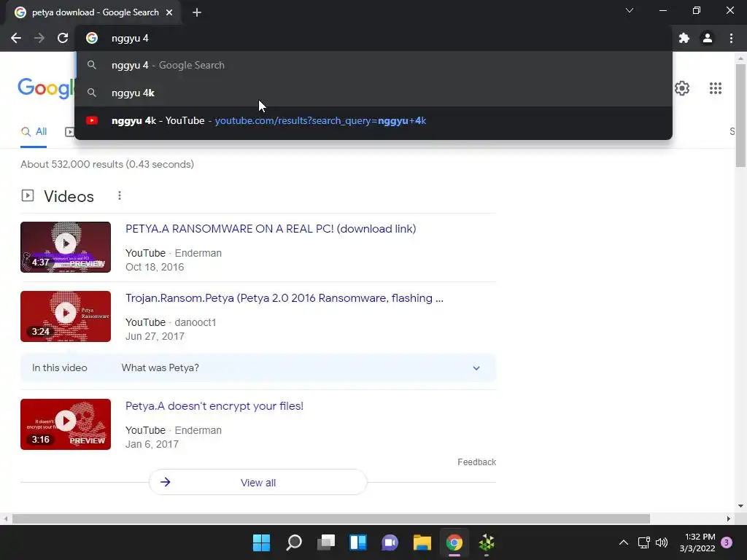Click the Feedback link under videos
This screenshot has width=747, height=560.
pos(476,462)
